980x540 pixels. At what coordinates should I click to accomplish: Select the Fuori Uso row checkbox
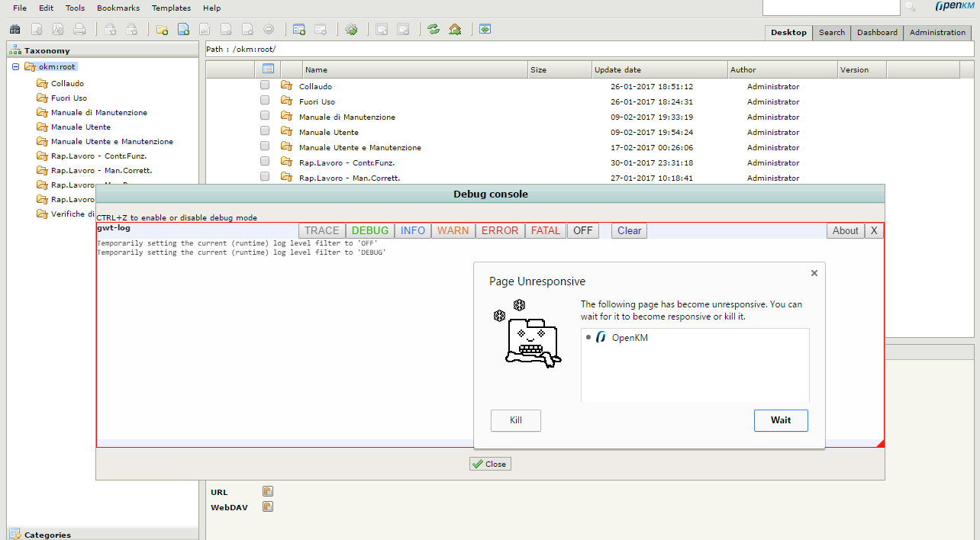click(265, 101)
